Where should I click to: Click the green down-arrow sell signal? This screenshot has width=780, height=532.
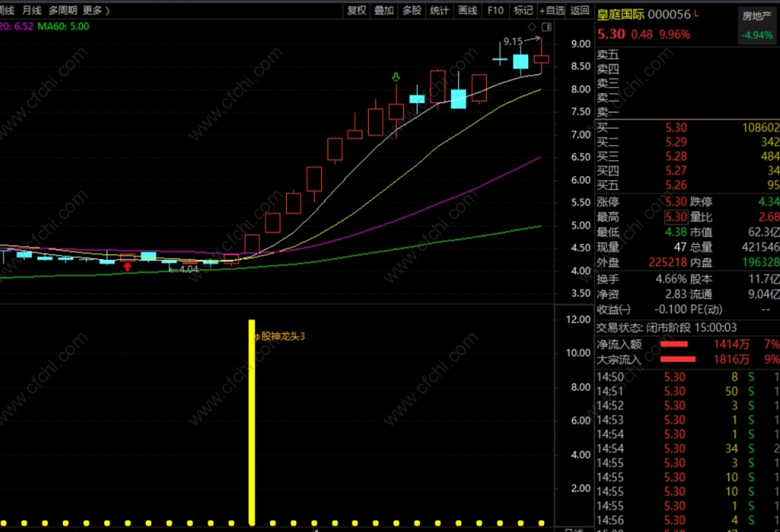click(396, 77)
